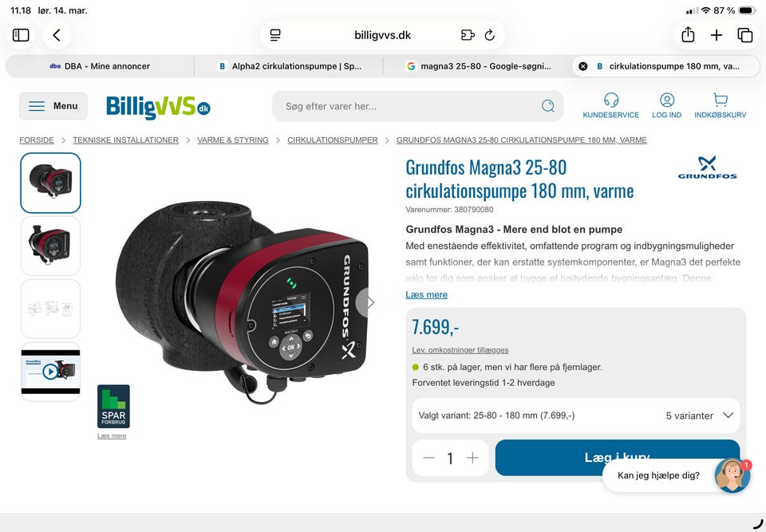This screenshot has width=766, height=532.
Task: Select the price text 7.699,-
Action: (436, 327)
